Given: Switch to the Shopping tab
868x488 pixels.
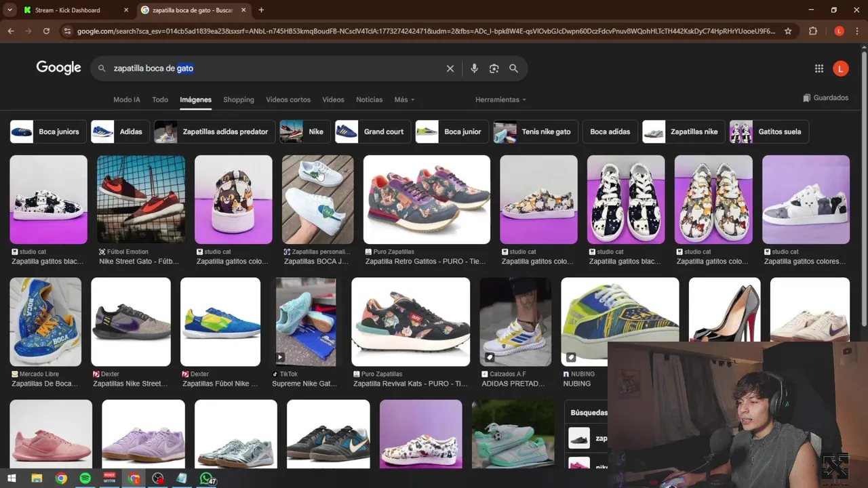Looking at the screenshot, I should [239, 100].
